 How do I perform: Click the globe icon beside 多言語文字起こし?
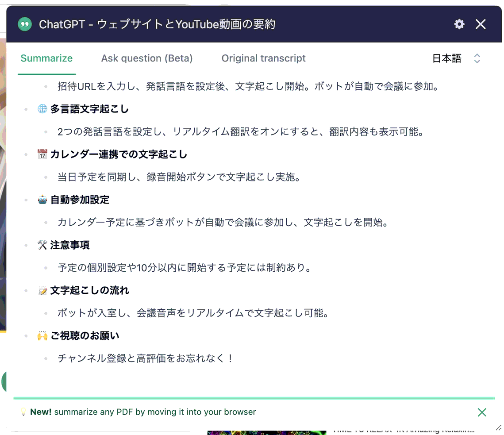click(42, 109)
